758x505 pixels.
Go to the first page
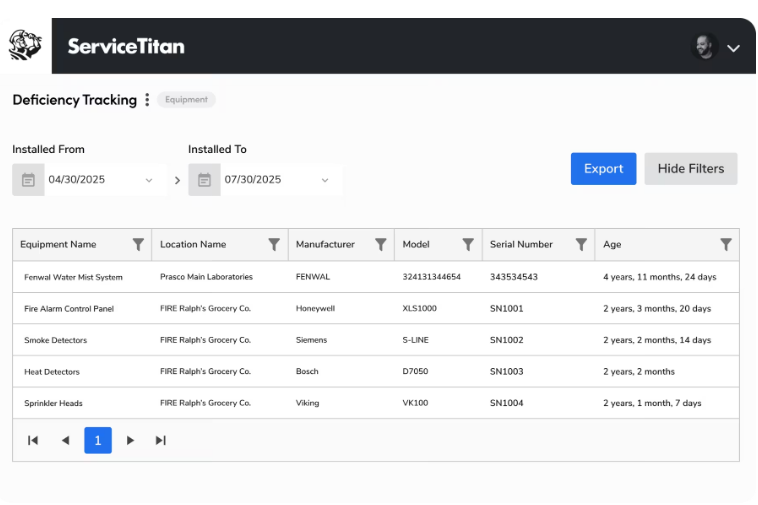point(33,440)
